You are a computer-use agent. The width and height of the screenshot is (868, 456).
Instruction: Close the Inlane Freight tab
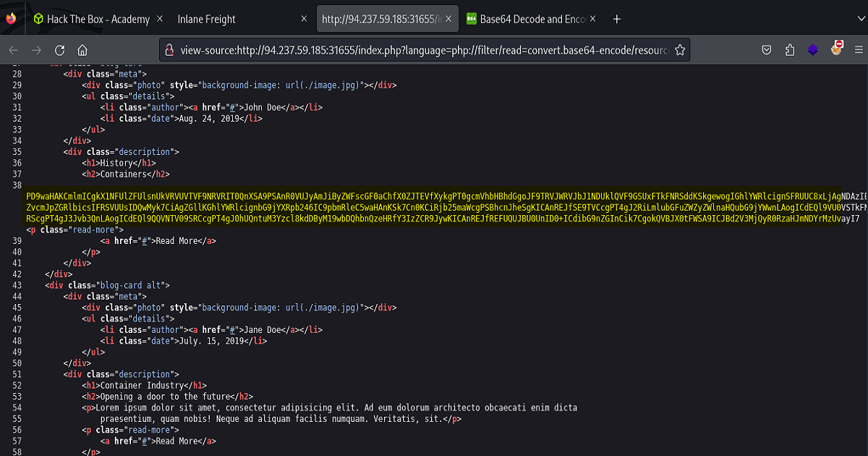pos(304,20)
